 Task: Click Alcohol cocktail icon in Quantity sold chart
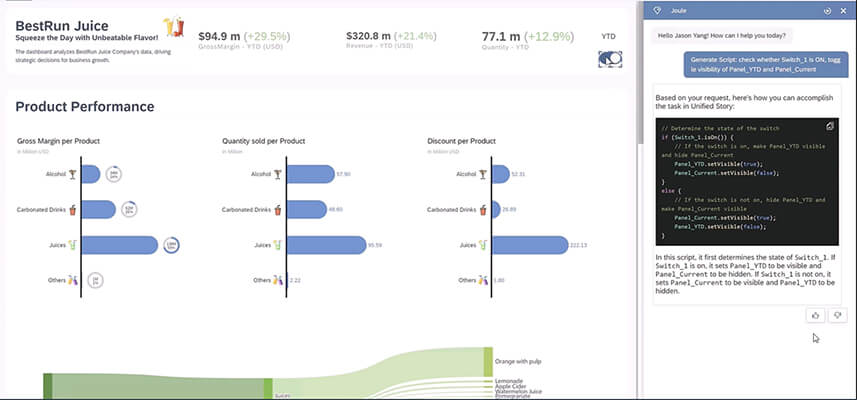pyautogui.click(x=278, y=174)
